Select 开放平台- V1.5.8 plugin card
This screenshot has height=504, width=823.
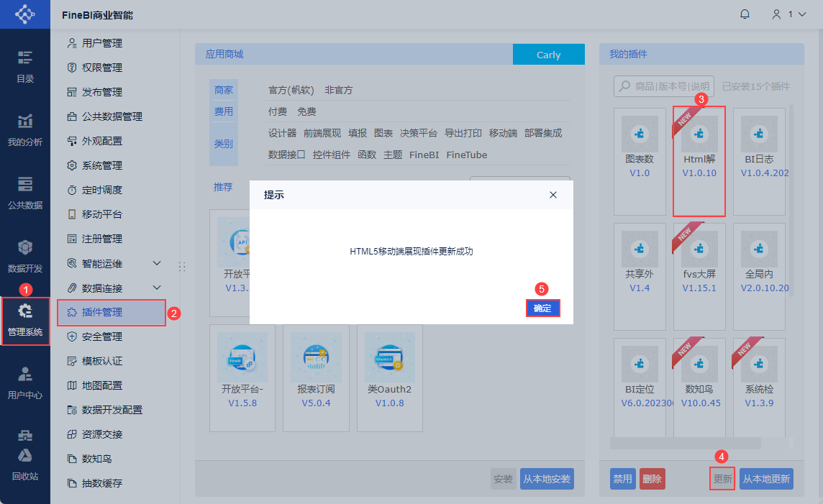[242, 378]
